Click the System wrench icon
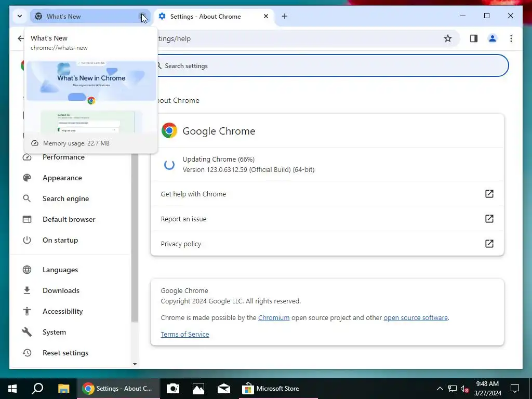 (x=27, y=332)
